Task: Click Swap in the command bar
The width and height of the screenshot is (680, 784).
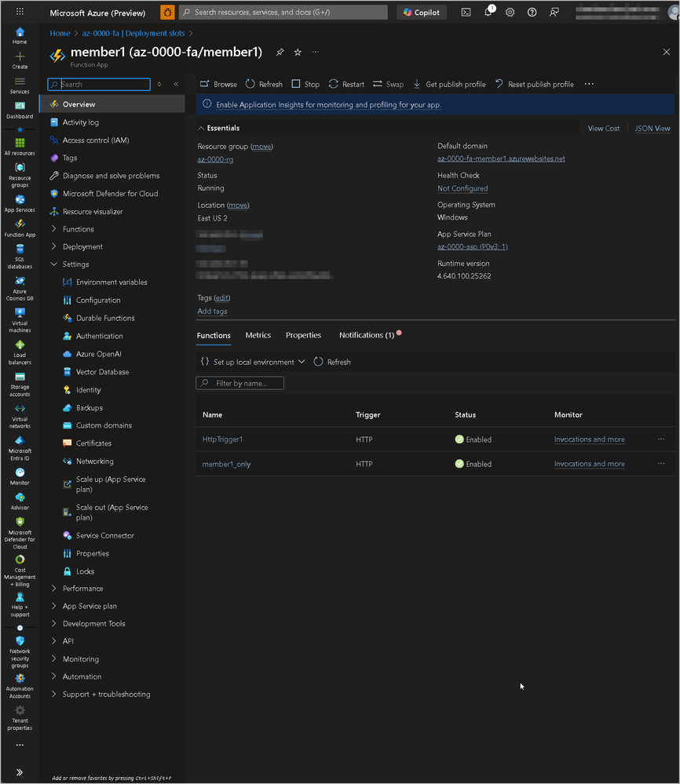Action: 388,84
